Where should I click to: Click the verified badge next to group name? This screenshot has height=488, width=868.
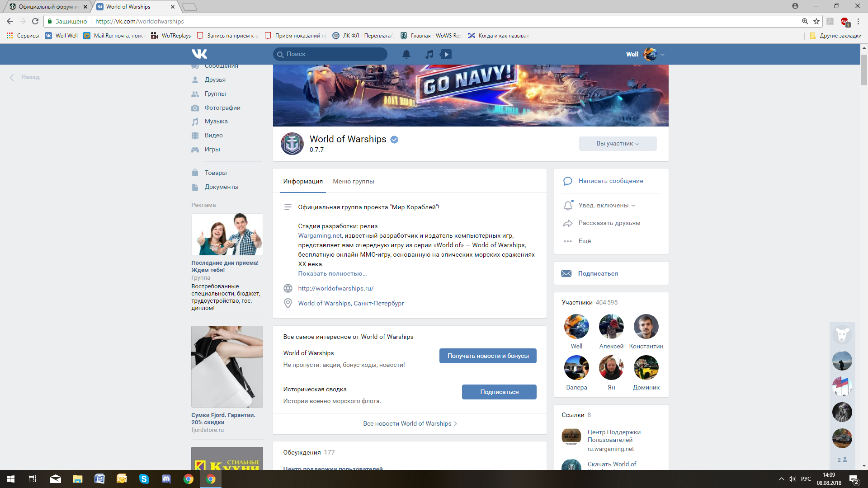[x=394, y=140]
